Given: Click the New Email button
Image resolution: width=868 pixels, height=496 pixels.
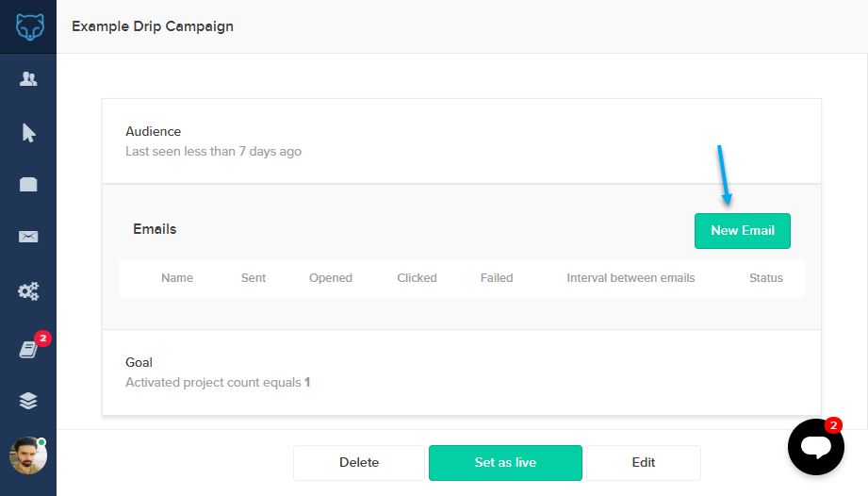Looking at the screenshot, I should click(x=743, y=231).
